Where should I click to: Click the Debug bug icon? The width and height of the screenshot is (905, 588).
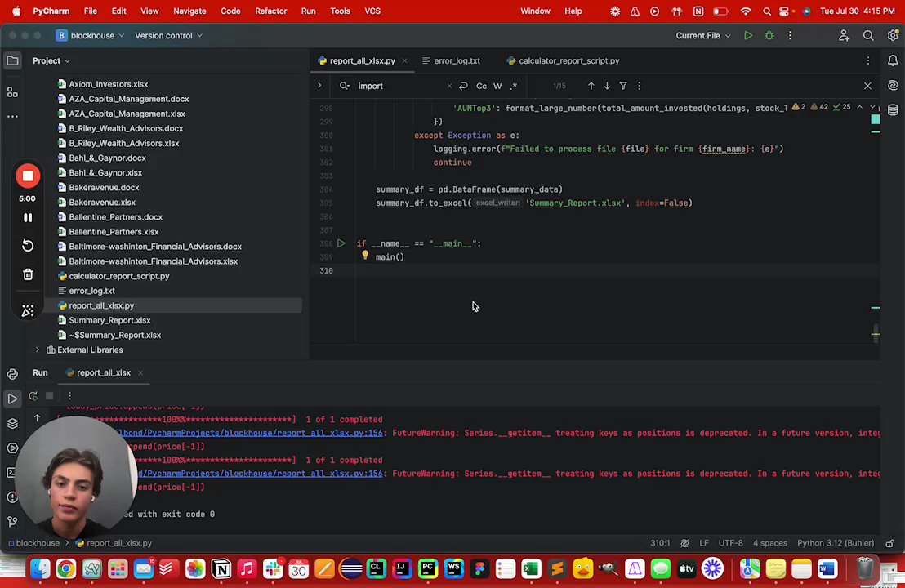[769, 36]
